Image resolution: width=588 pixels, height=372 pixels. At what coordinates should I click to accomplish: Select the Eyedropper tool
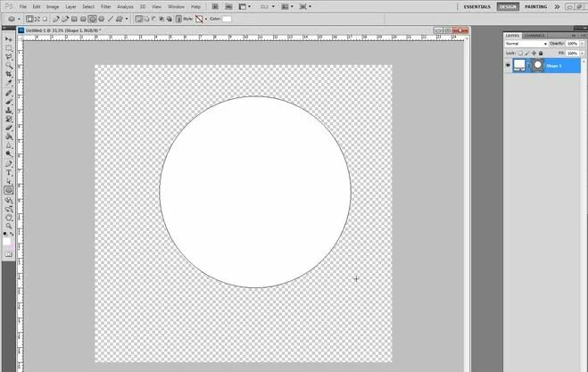pos(8,82)
